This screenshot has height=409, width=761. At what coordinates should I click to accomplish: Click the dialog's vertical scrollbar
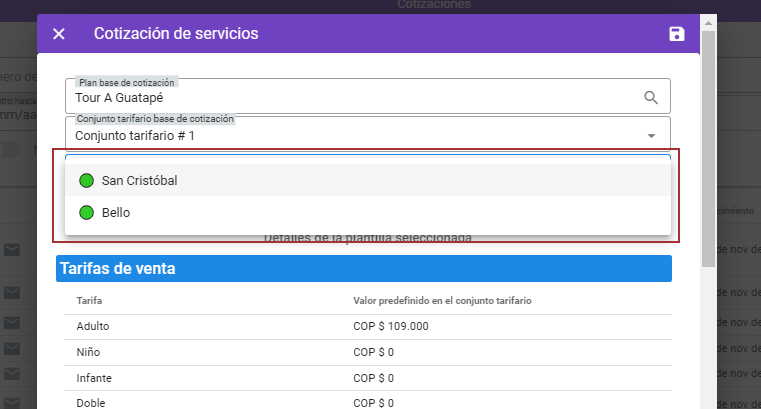tap(708, 150)
